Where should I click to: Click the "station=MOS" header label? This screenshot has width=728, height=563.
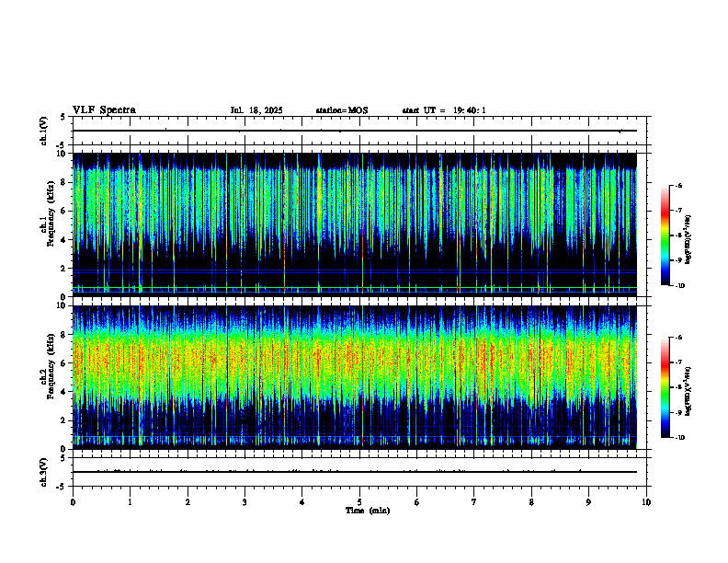342,110
